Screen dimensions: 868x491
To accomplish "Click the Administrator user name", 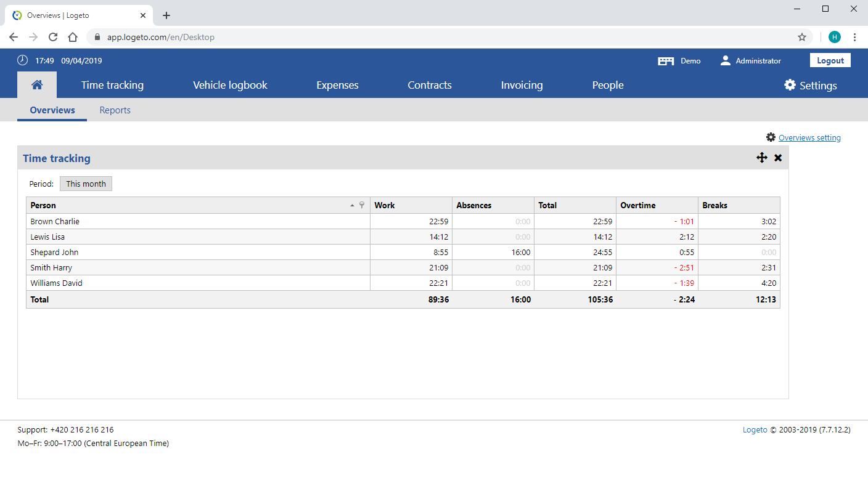I will click(x=758, y=61).
